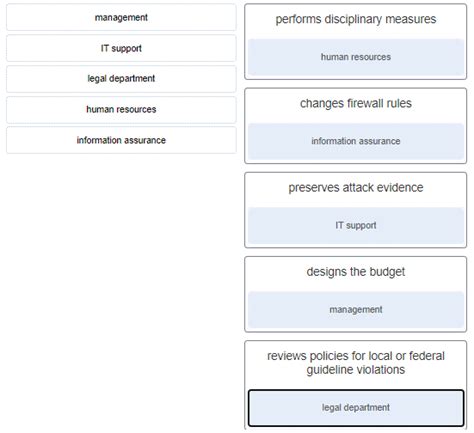Click the 'human resources' text in the disciplinary answer

tap(356, 57)
